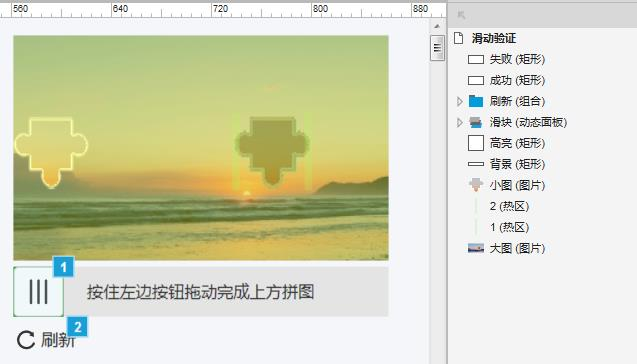Viewport: 637px width, 364px height.
Task: Click the hotspot icon beside 2 (热区)
Action: coord(476,206)
